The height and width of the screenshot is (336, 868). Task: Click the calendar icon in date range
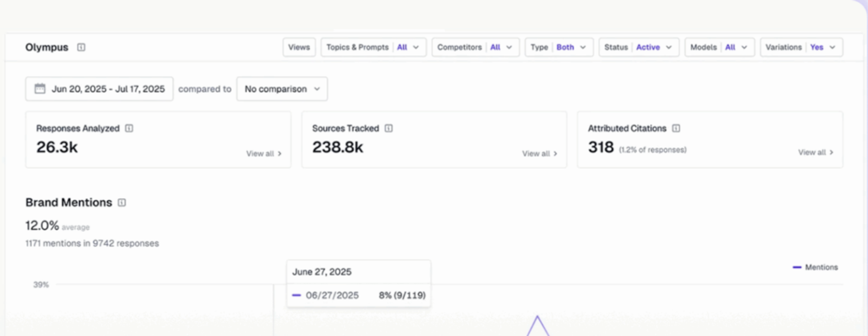[x=40, y=89]
